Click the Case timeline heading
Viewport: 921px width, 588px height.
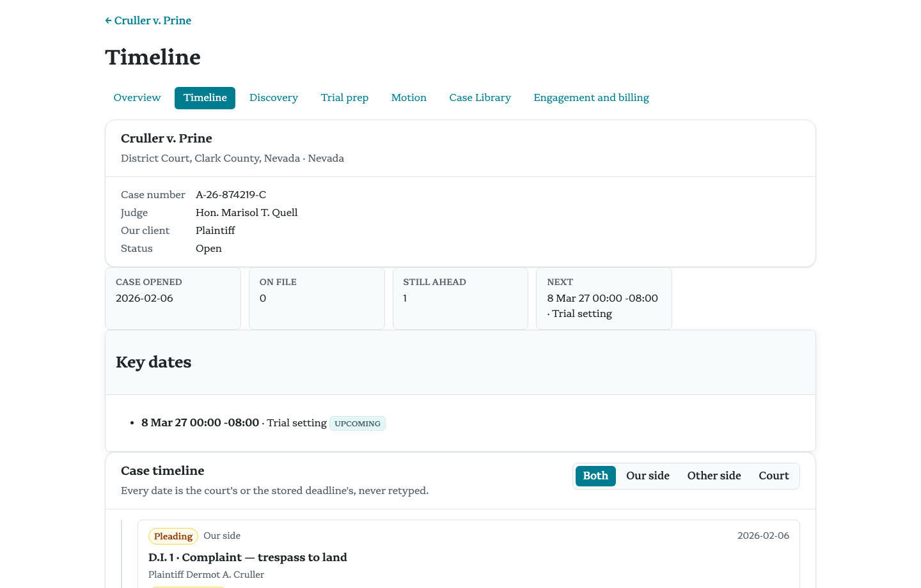162,471
